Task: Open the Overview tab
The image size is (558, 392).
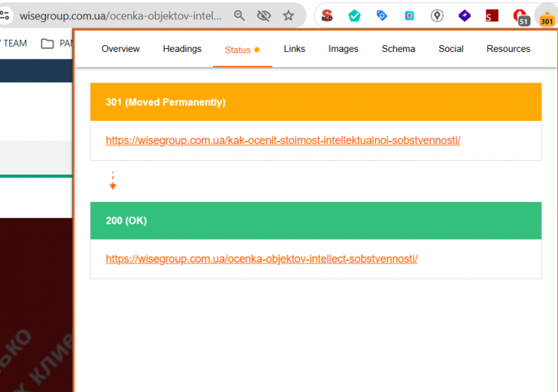Action: [x=120, y=49]
